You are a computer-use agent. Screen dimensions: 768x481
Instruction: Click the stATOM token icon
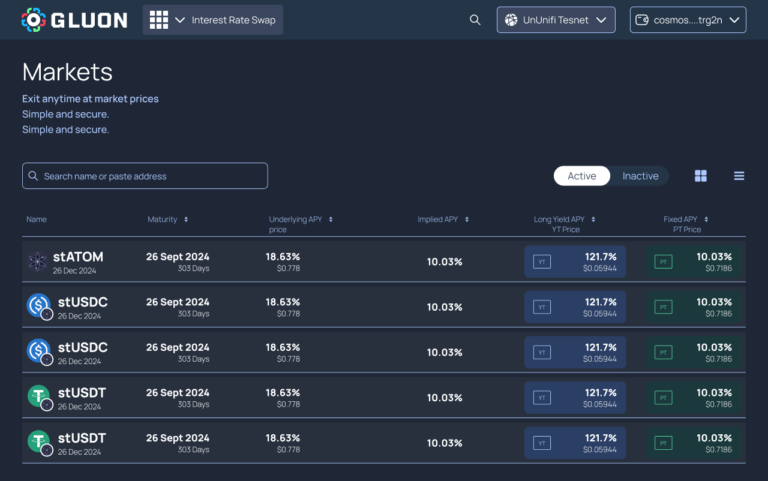37,262
